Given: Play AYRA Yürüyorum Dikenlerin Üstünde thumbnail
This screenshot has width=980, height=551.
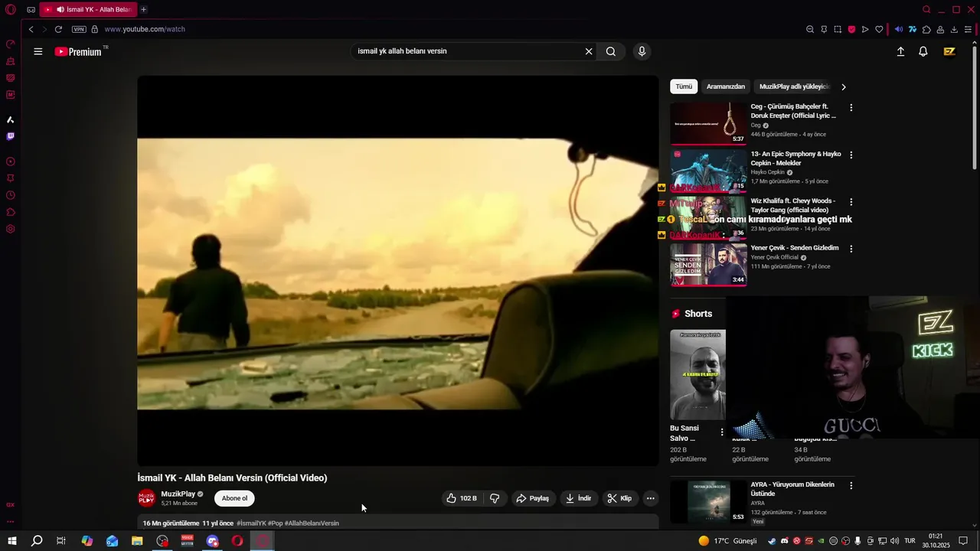Looking at the screenshot, I should point(708,501).
